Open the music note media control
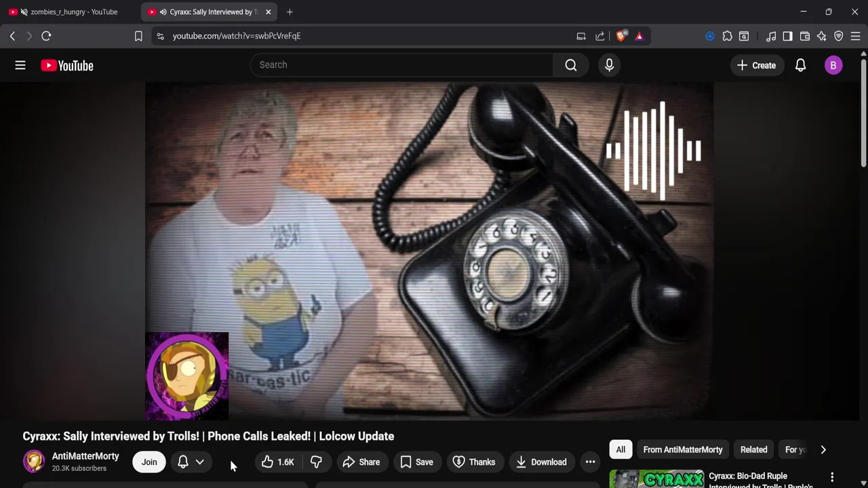This screenshot has width=868, height=488. point(771,36)
